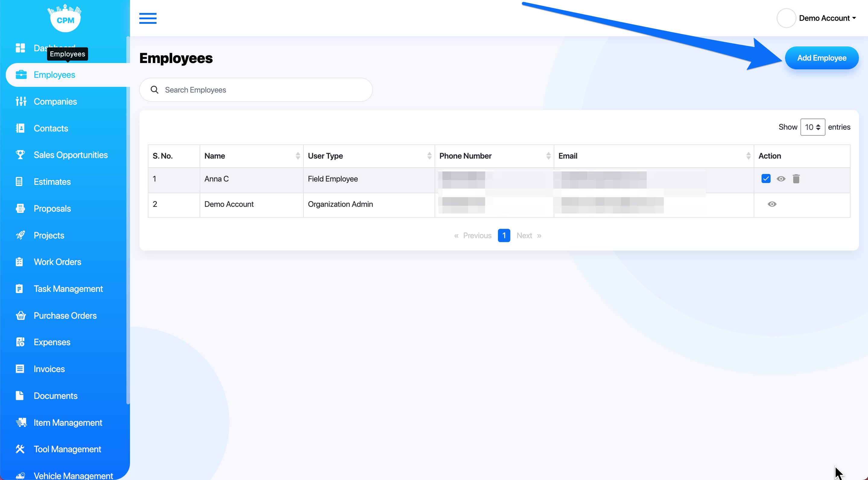Click the Proposals printer icon
This screenshot has height=480, width=868.
pos(20,209)
